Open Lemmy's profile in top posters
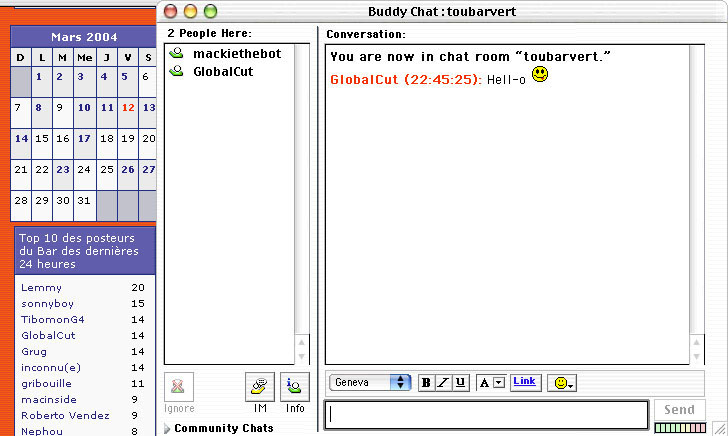 (41, 288)
